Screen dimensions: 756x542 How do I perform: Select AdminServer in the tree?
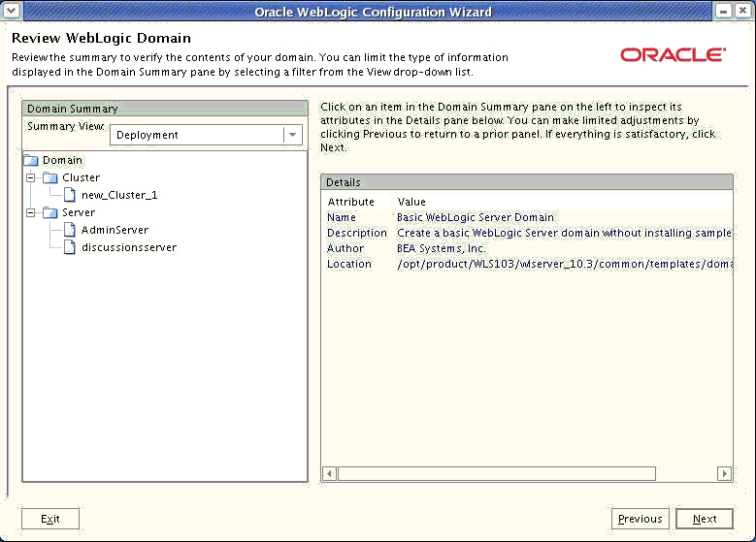pyautogui.click(x=115, y=230)
